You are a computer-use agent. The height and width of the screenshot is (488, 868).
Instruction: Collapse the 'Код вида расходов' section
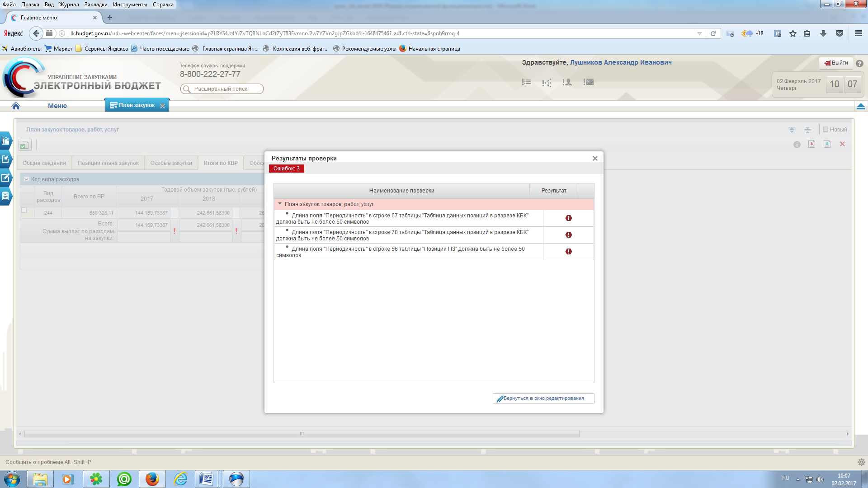click(26, 179)
